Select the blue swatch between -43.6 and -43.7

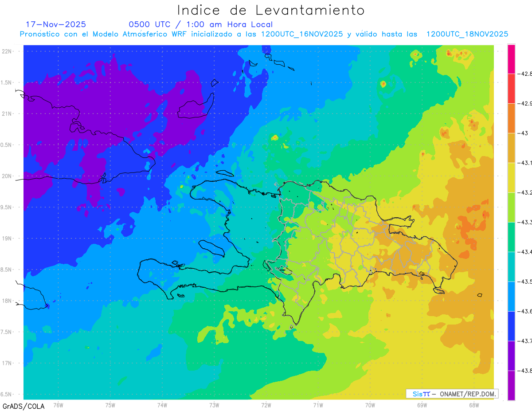click(x=511, y=326)
